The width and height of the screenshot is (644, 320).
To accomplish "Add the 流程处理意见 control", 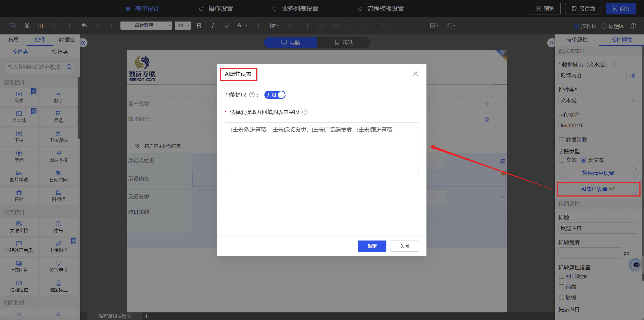I will (19, 247).
